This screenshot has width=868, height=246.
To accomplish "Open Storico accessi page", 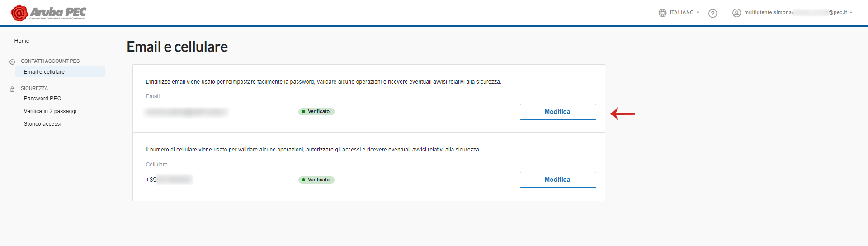I will (x=42, y=124).
